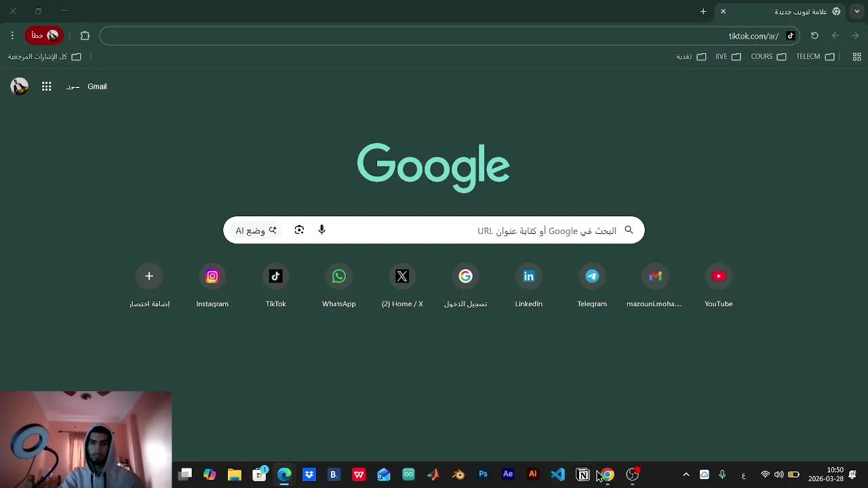The height and width of the screenshot is (488, 868).
Task: Open the Copilot taskbar icon
Action: point(210,474)
